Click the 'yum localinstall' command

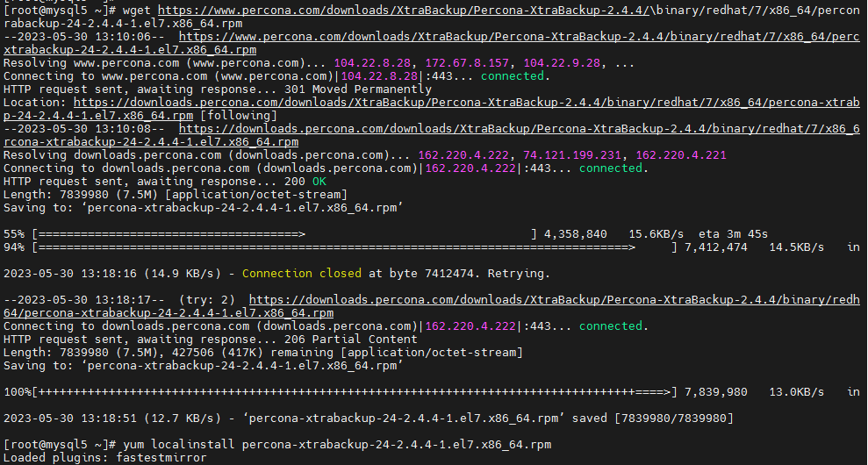tap(337, 445)
